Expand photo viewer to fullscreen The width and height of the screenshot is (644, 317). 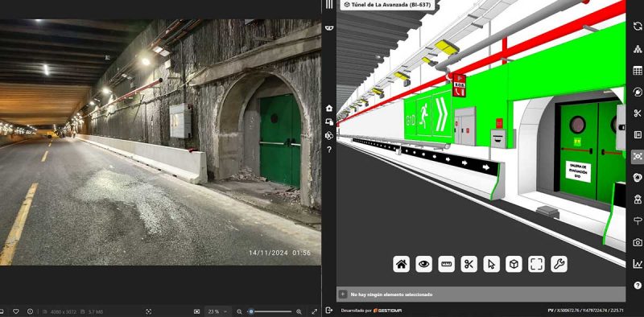[314, 311]
